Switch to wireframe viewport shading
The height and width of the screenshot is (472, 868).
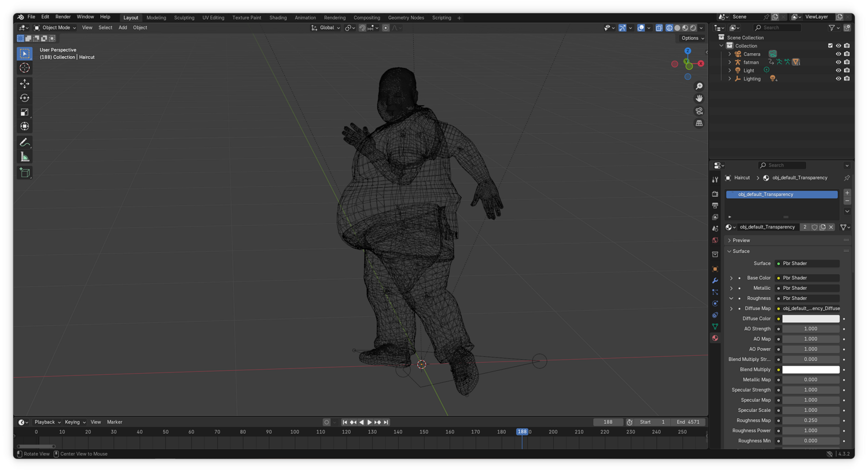pos(669,28)
